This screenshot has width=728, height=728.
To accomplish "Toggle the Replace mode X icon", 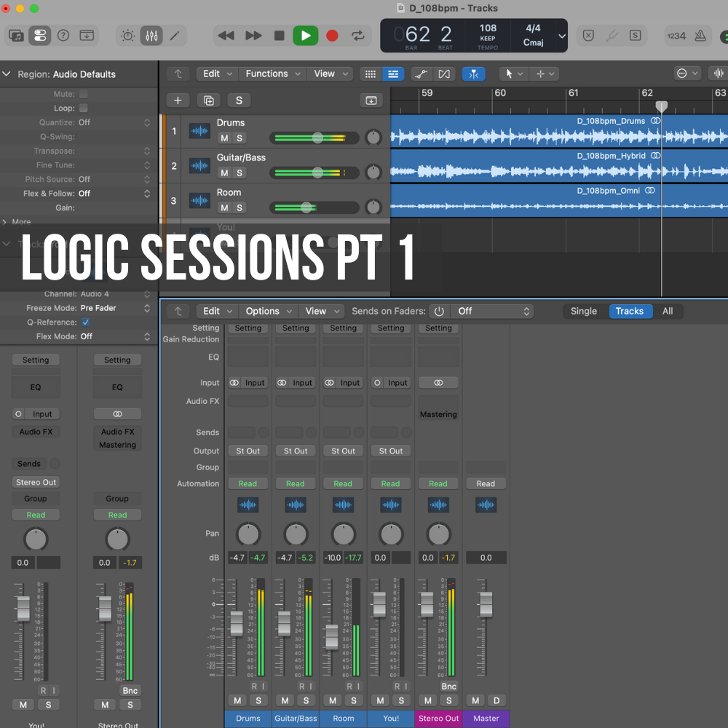I will 588,36.
